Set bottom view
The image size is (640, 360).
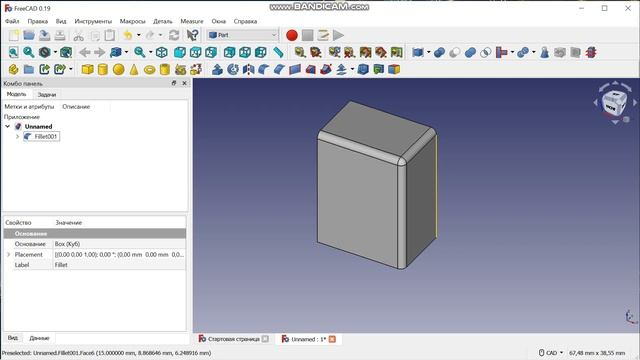coord(245,52)
